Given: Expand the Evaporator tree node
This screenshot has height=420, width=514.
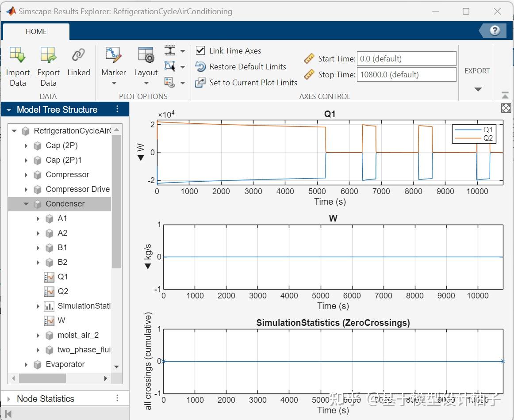Looking at the screenshot, I should tap(26, 364).
